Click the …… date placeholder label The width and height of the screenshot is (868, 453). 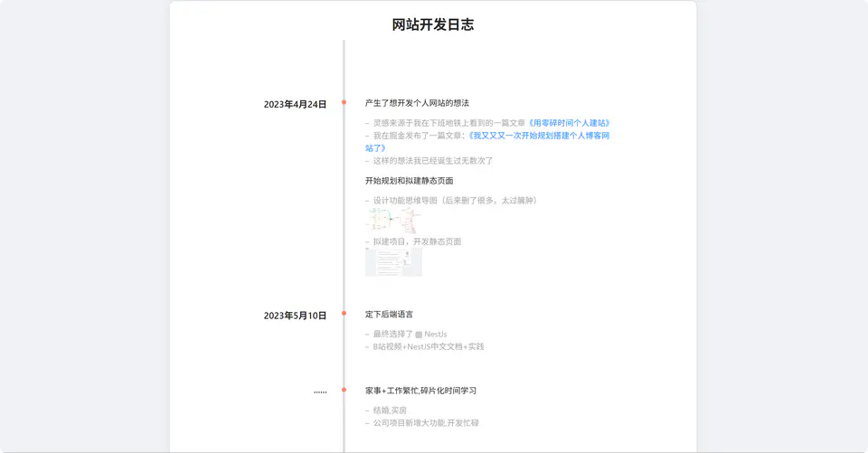(x=320, y=392)
